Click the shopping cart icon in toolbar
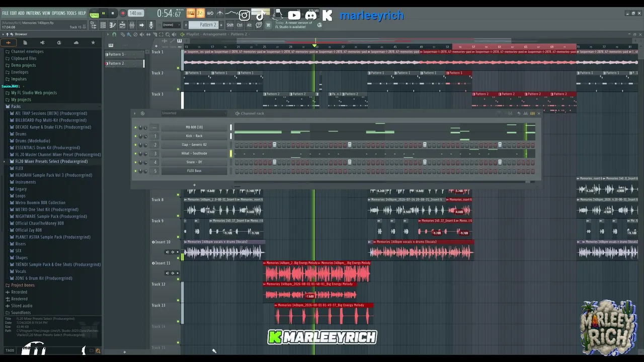This screenshot has width=644, height=362. (x=268, y=25)
